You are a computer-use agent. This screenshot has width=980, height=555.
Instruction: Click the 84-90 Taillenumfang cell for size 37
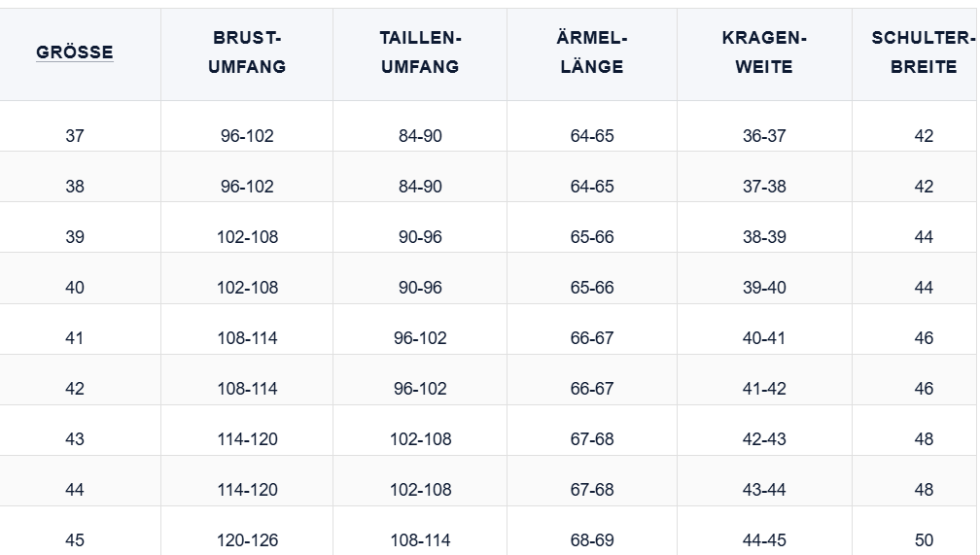(x=420, y=136)
